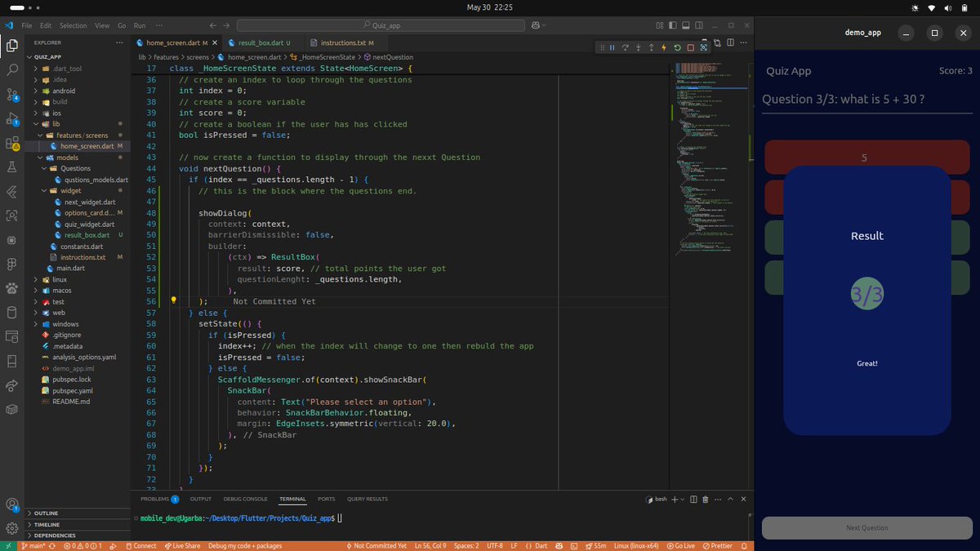
Task: Click debug Step Out button
Action: pyautogui.click(x=651, y=47)
